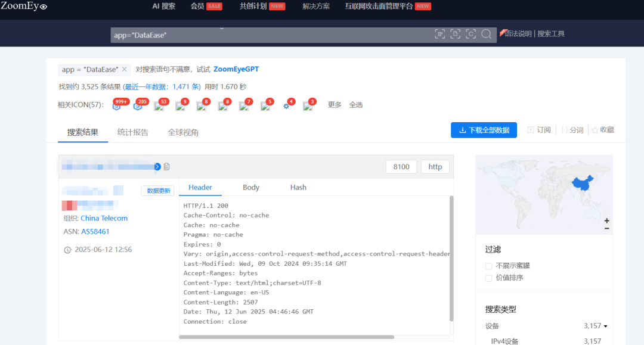Zoom out on the world map
Viewport: 644px width, 345px height.
(606, 228)
